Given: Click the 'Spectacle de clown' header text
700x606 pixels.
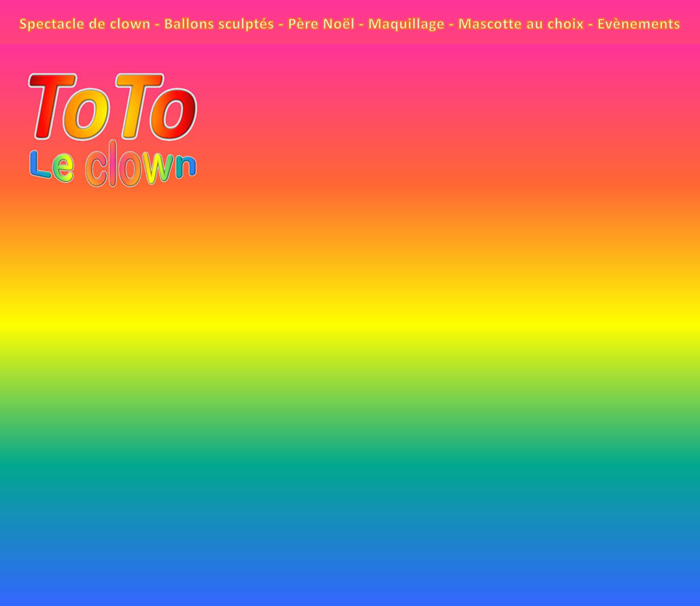Looking at the screenshot, I should 84,24.
